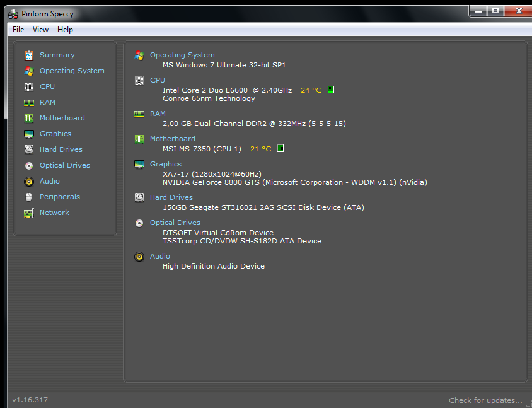Click the Windows logo beside Operating System
Viewport: 532px width, 408px height.
click(139, 55)
